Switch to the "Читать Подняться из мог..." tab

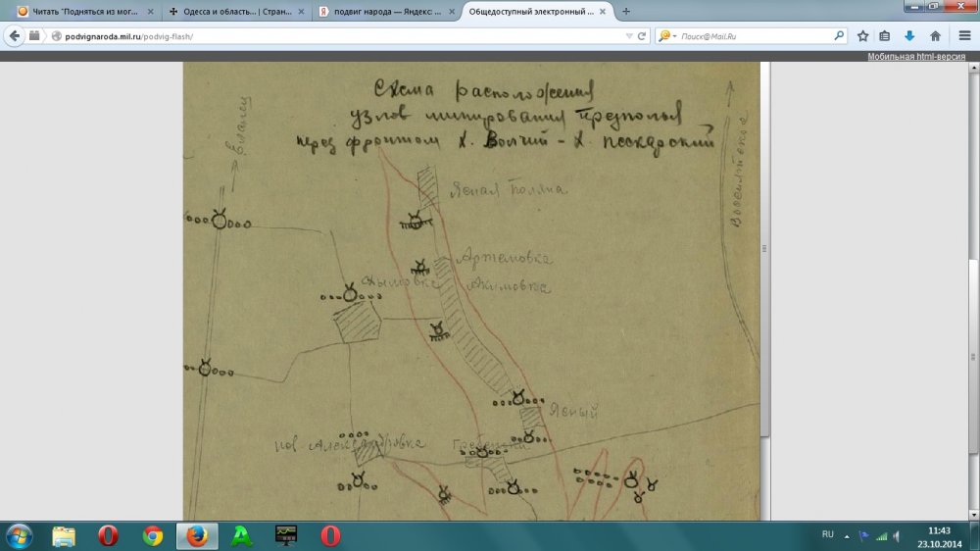[x=85, y=11]
